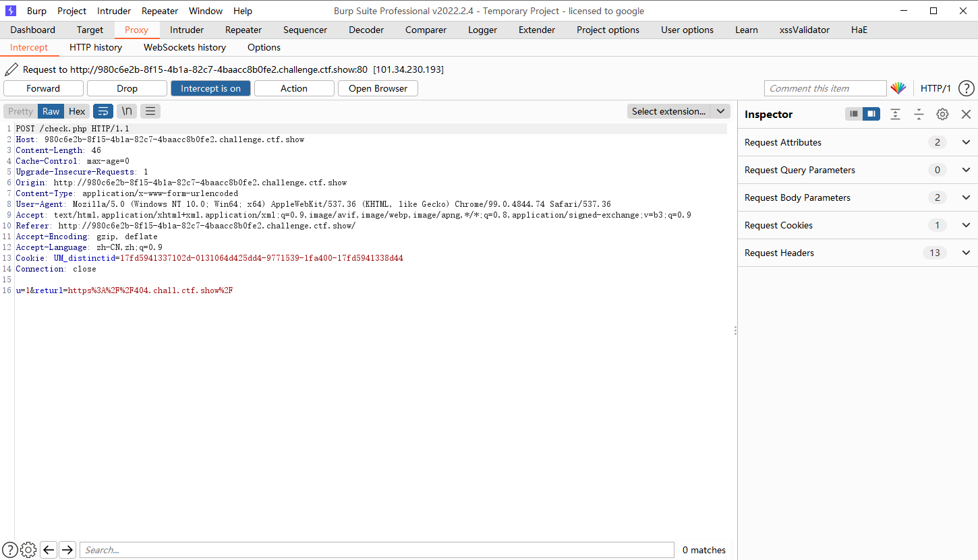Switch to Logger tab
The height and width of the screenshot is (560, 978).
tap(482, 30)
